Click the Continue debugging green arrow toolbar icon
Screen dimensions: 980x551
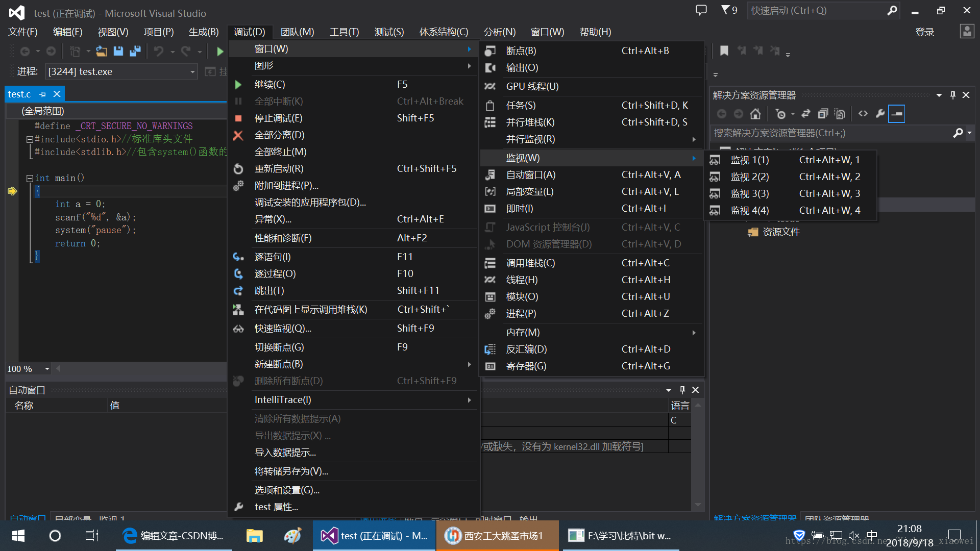(x=220, y=52)
